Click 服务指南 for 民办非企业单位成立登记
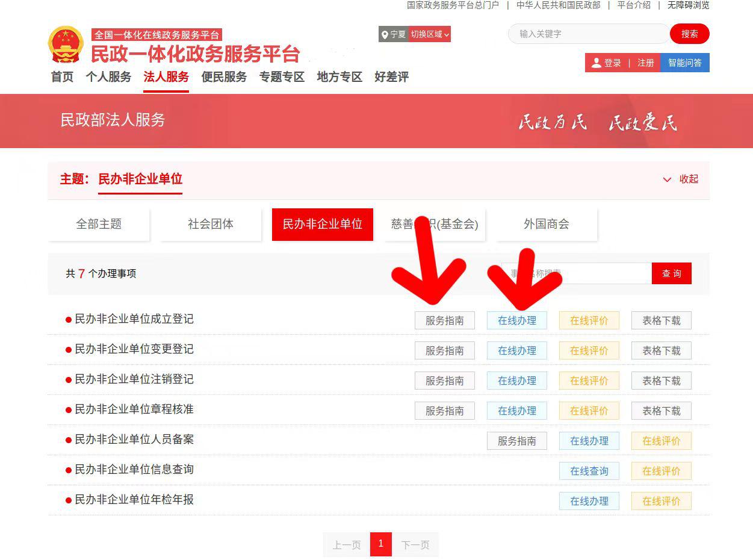The image size is (753, 560). 444,320
